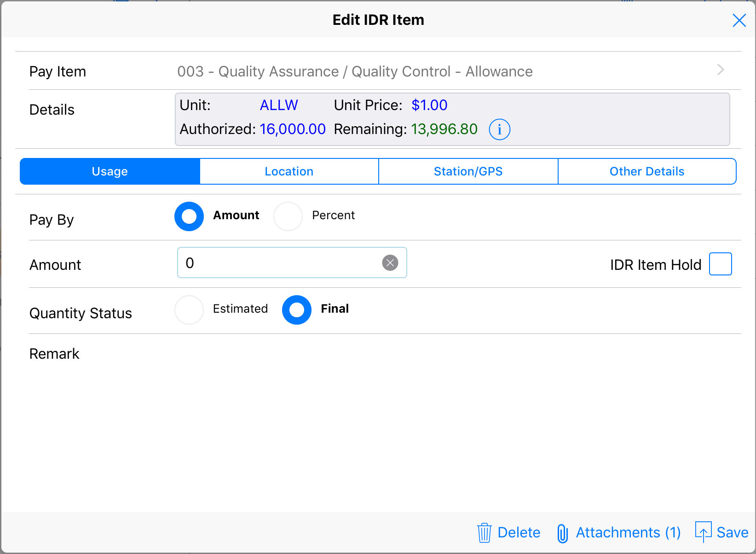Click the Attachments (1) link
Image resolution: width=756 pixels, height=554 pixels.
(628, 532)
